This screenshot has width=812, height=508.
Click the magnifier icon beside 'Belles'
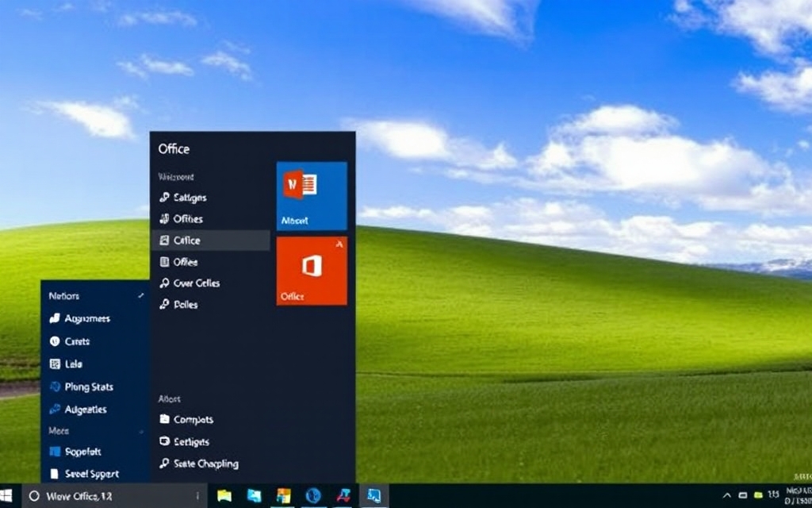point(164,304)
